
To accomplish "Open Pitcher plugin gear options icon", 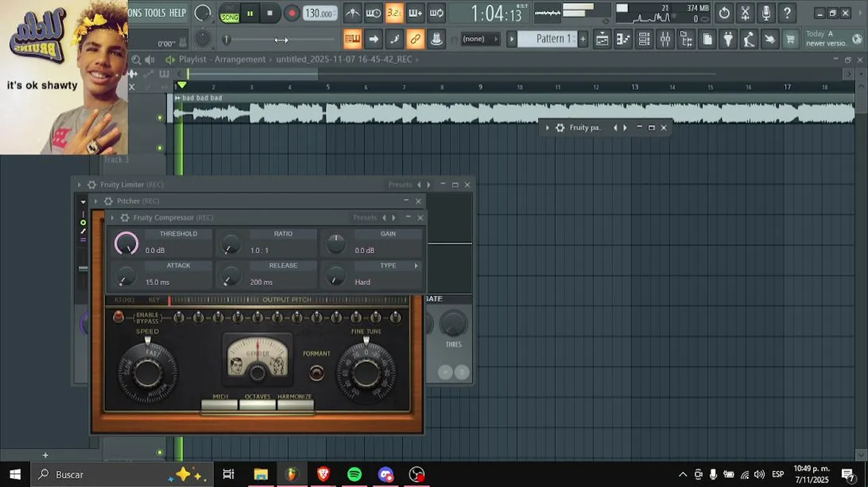I will 108,201.
